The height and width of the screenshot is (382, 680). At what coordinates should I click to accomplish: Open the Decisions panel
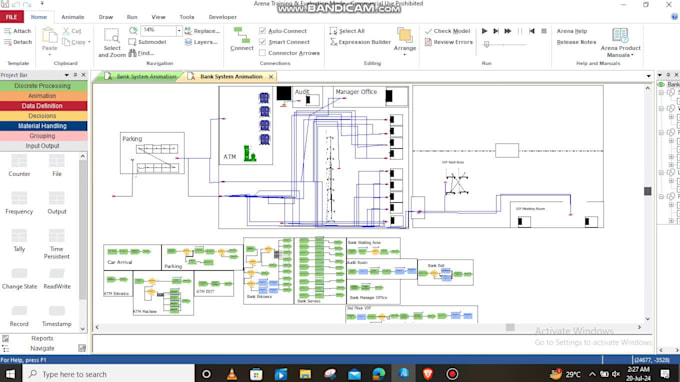tap(43, 116)
